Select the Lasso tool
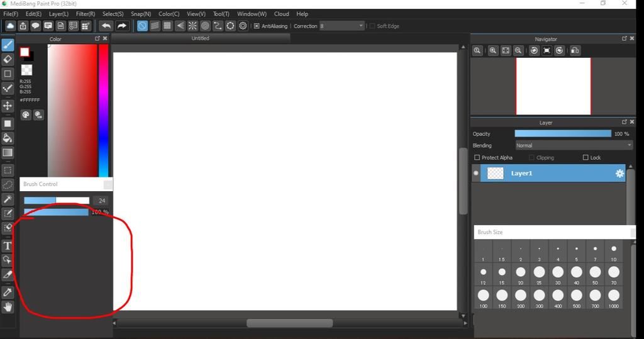This screenshot has height=339, width=644. tap(8, 185)
